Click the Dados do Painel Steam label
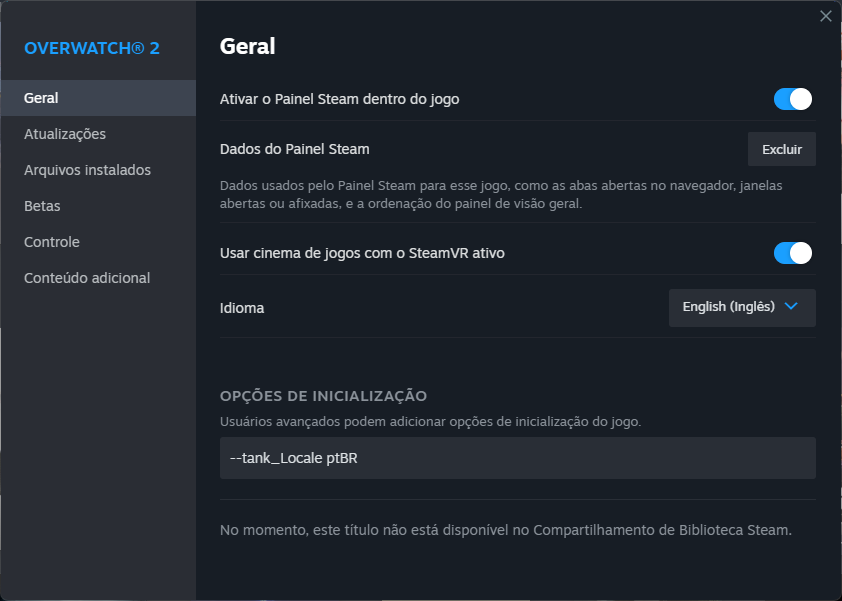 [294, 149]
